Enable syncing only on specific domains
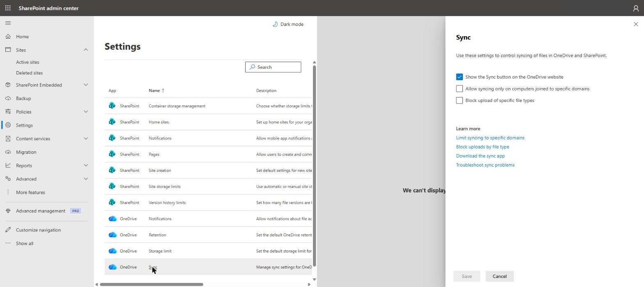The width and height of the screenshot is (644, 287). [459, 88]
